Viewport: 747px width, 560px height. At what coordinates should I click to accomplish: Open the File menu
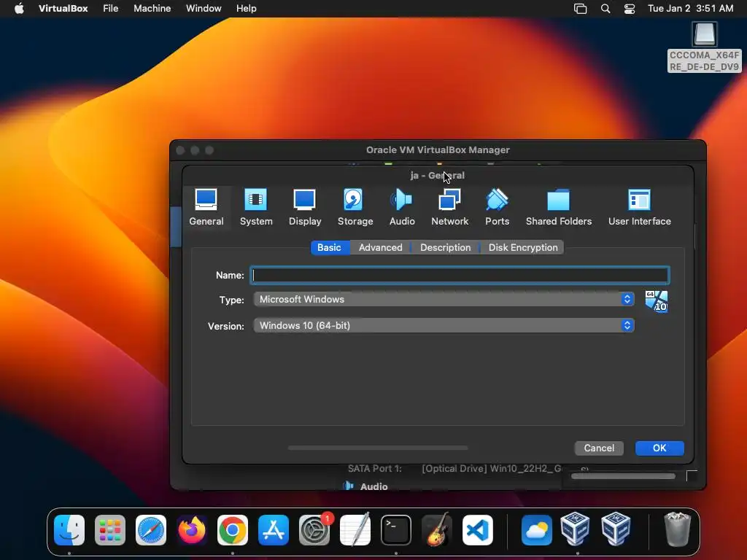click(111, 9)
